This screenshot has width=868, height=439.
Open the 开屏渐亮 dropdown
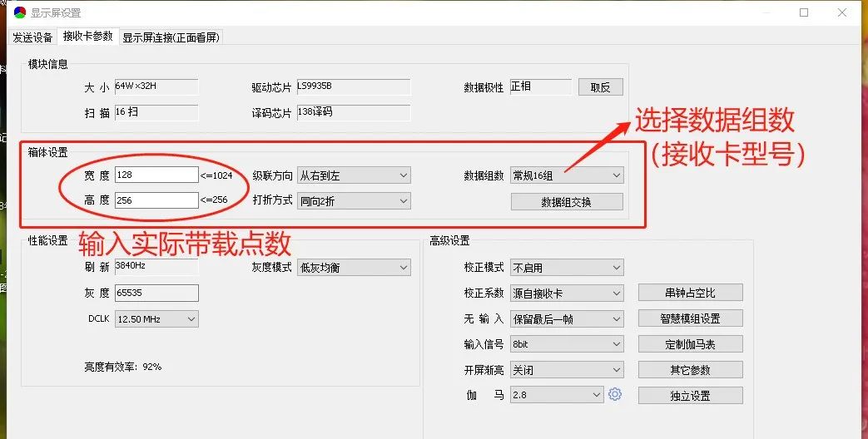[567, 369]
